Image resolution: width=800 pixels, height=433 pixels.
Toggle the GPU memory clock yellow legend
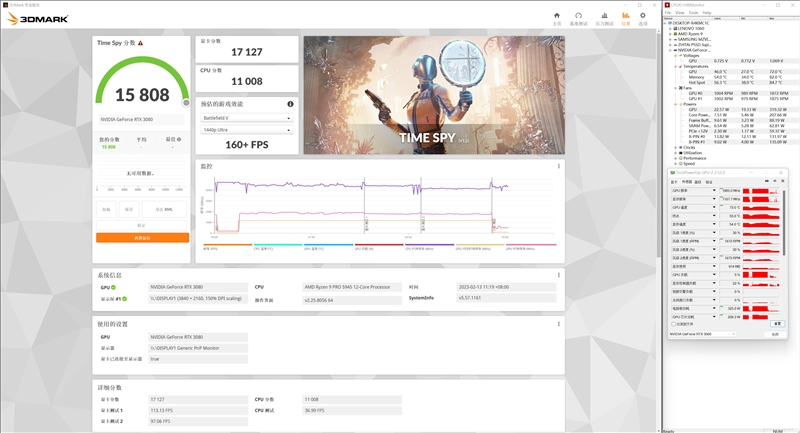point(480,247)
